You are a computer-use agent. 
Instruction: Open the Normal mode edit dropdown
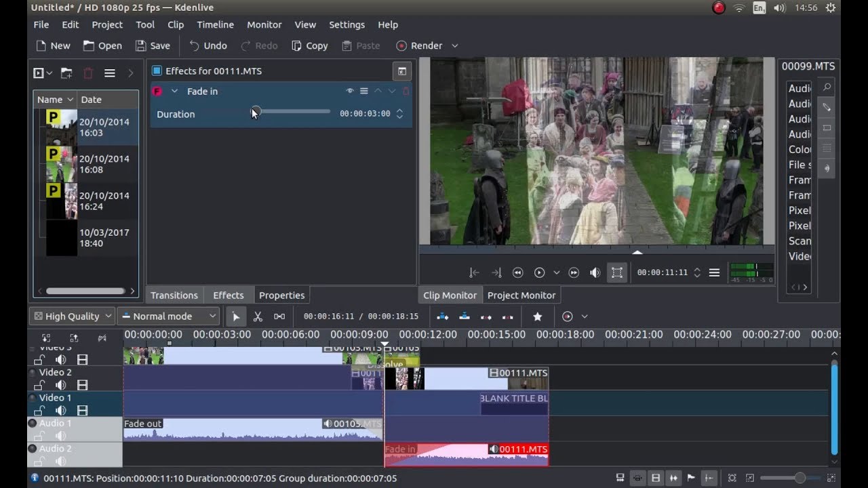(169, 317)
